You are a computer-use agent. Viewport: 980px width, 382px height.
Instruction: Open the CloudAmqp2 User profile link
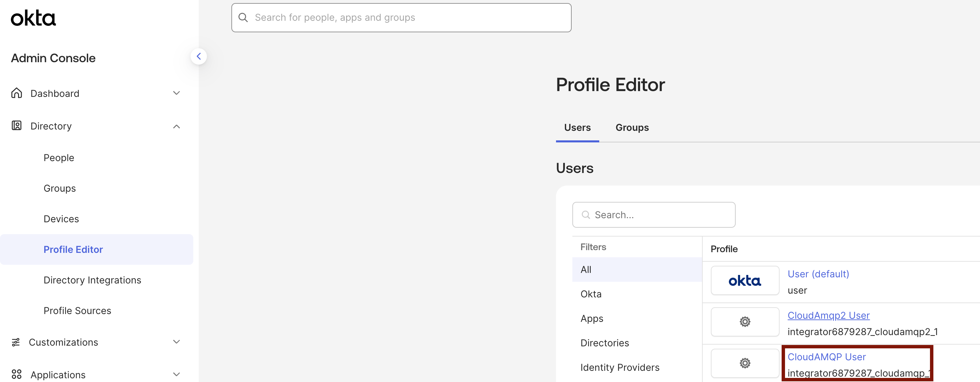pyautogui.click(x=828, y=315)
